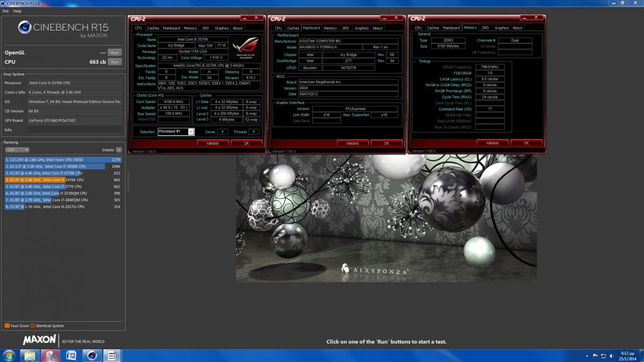Select the Xeon X5650 ranking entry
Screen dimensions: 644x362
pyautogui.click(x=63, y=159)
